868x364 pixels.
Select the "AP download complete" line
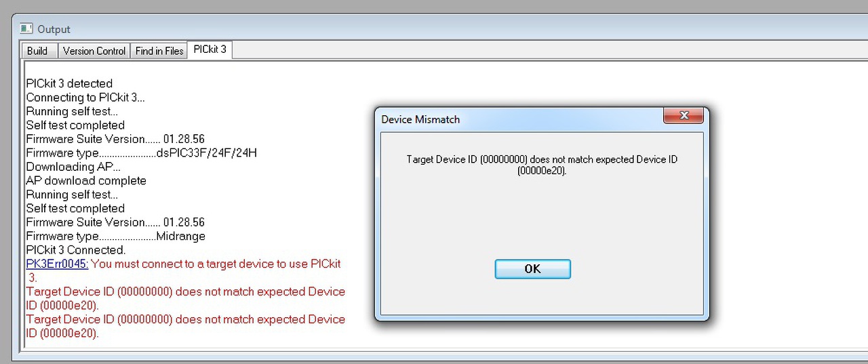click(86, 181)
